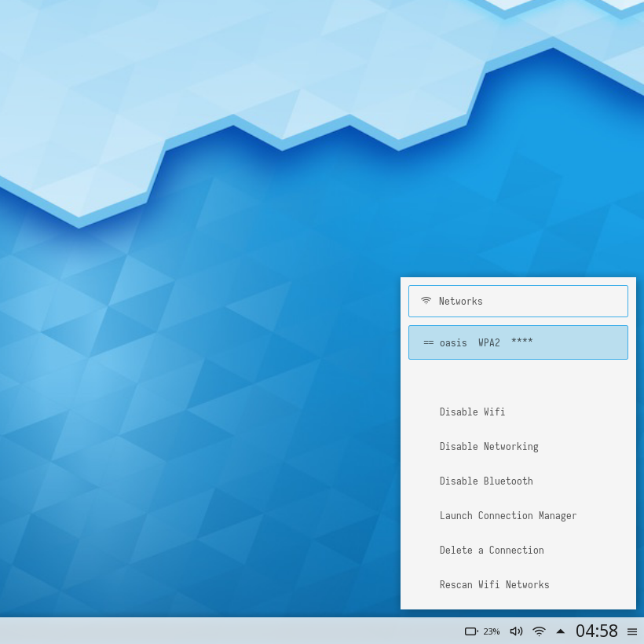The height and width of the screenshot is (644, 644).
Task: Click the speaker volume icon
Action: point(516,631)
